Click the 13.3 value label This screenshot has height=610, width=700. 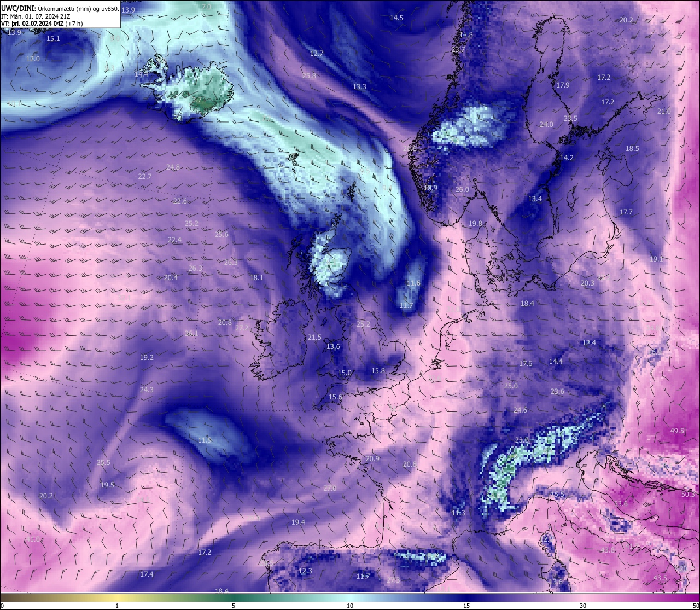pyautogui.click(x=359, y=86)
